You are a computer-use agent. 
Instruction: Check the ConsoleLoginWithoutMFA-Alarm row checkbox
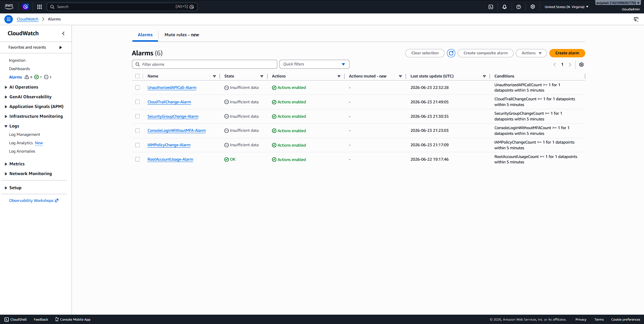[x=137, y=131]
